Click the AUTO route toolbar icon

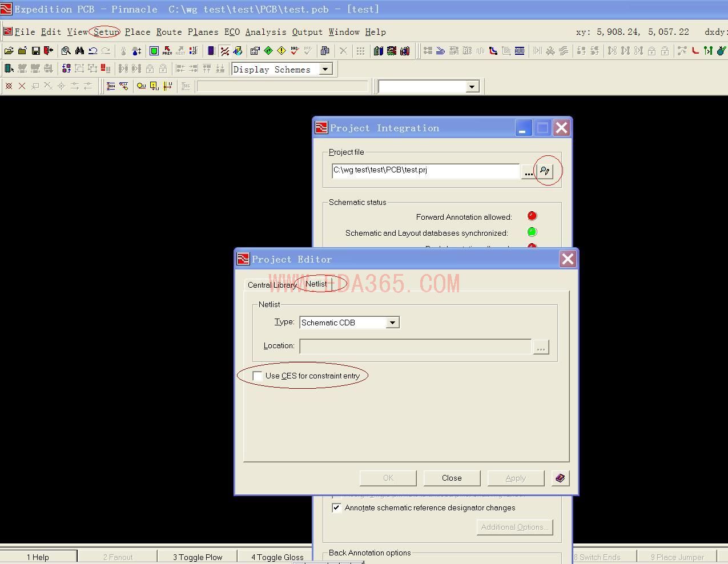[x=520, y=51]
